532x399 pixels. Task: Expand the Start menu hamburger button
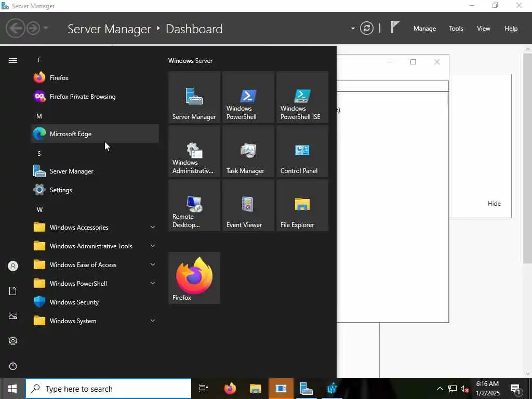tap(13, 60)
